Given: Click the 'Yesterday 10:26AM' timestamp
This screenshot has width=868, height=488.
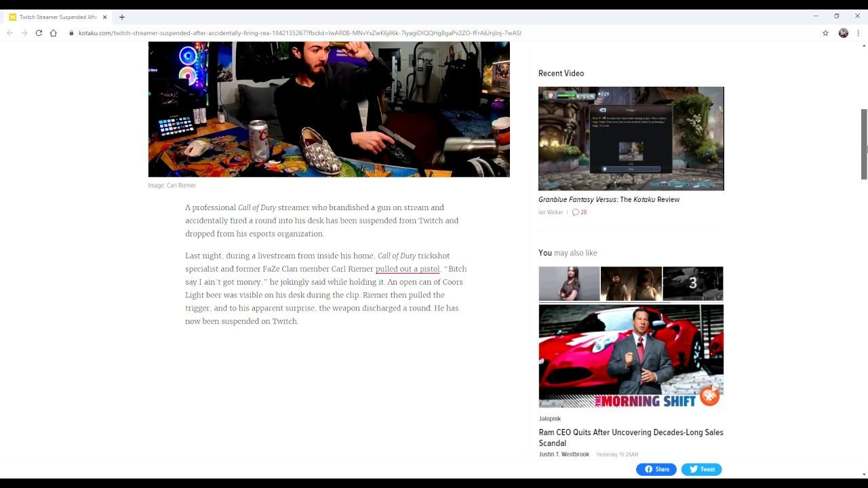Looking at the screenshot, I should 617,454.
